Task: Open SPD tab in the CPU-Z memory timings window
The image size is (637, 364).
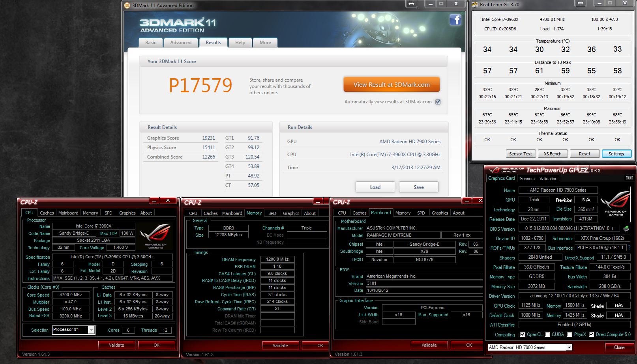Action: [x=272, y=213]
